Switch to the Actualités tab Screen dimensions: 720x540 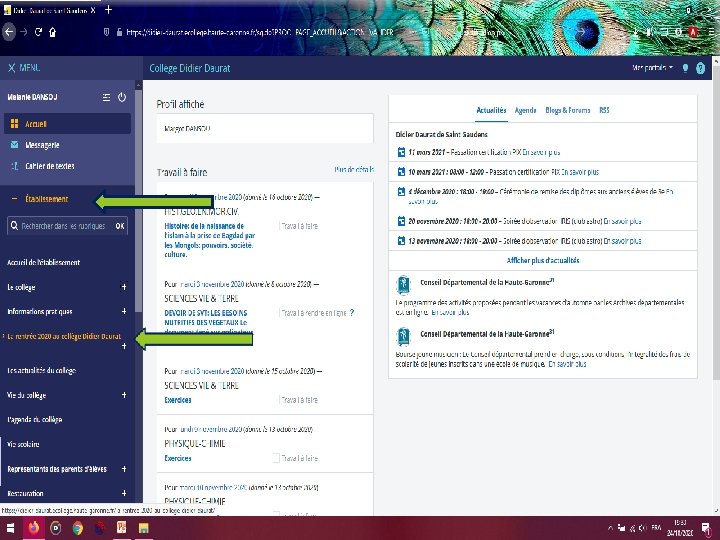pos(491,110)
